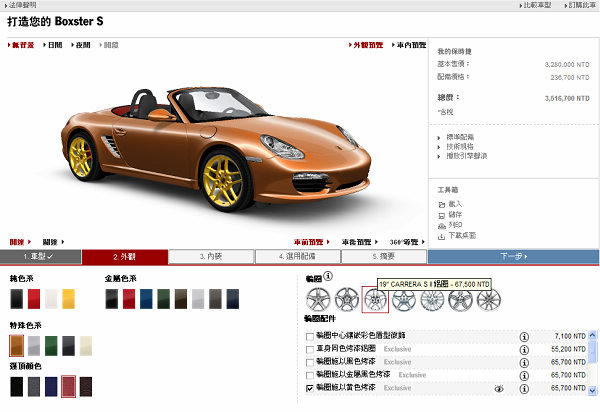Click the 下一步 next step button
This screenshot has height=412, width=600.
513,257
